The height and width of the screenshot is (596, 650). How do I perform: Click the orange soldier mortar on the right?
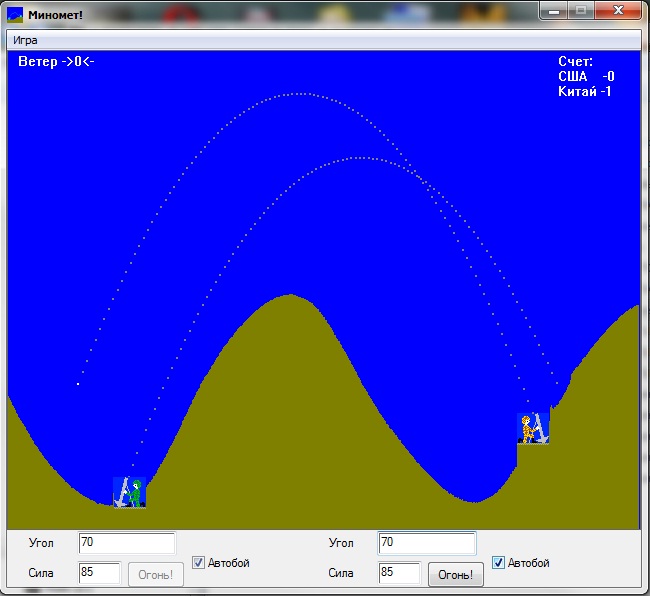tap(532, 428)
